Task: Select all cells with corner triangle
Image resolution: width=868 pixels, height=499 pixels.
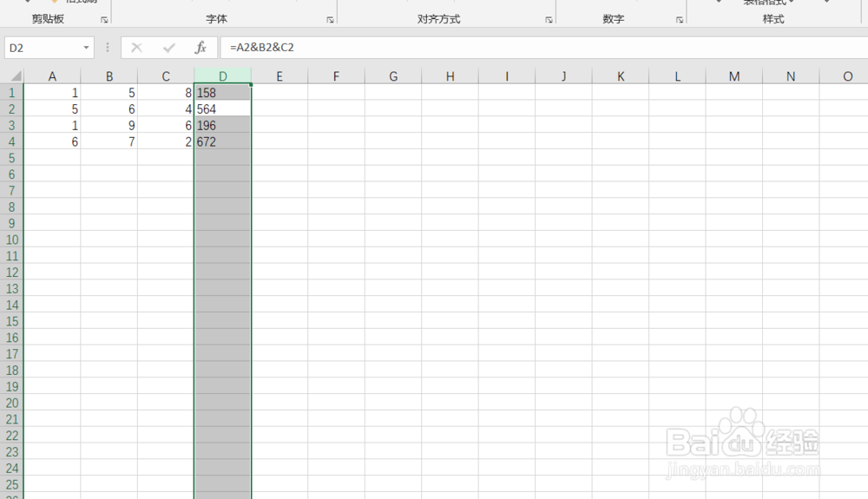Action: coord(16,76)
